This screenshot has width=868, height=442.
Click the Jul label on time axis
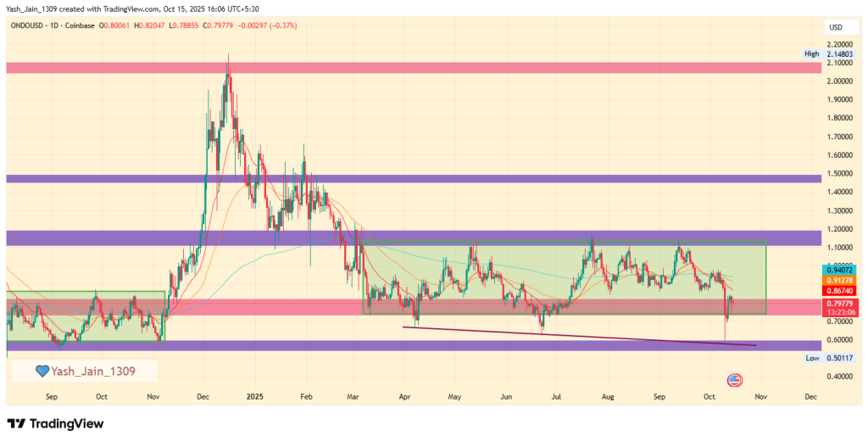[x=557, y=396]
